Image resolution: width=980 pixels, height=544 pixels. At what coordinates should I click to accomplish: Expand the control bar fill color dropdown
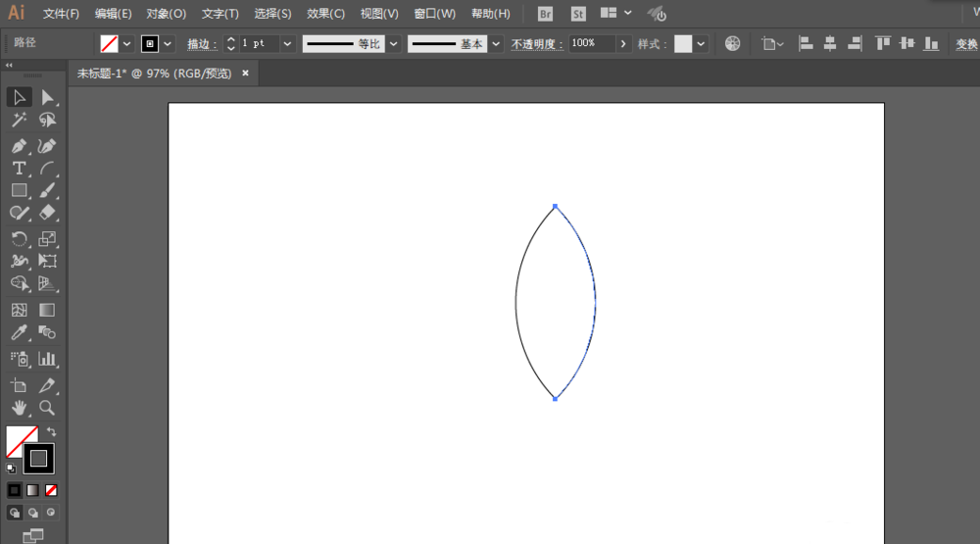126,44
